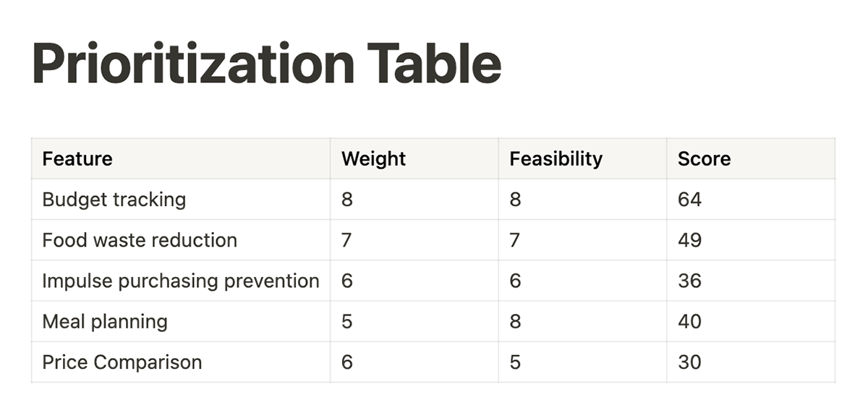Click the Food waste reduction cell

click(181, 240)
